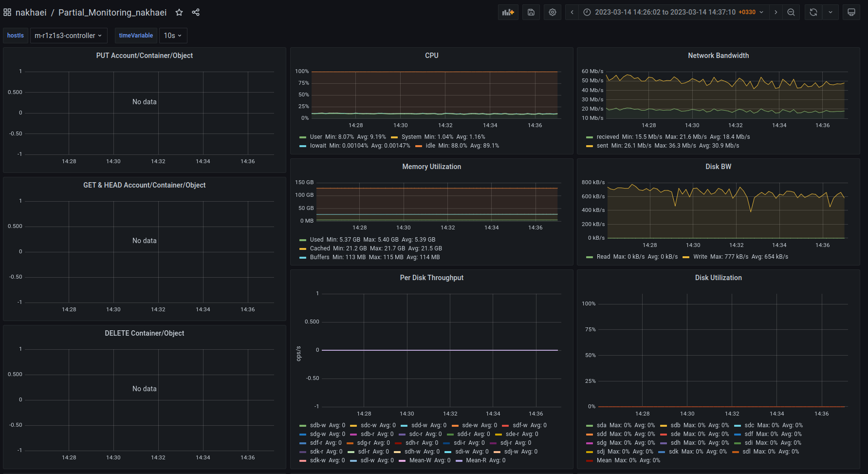Shift time range forward
868x474 pixels.
click(x=776, y=12)
